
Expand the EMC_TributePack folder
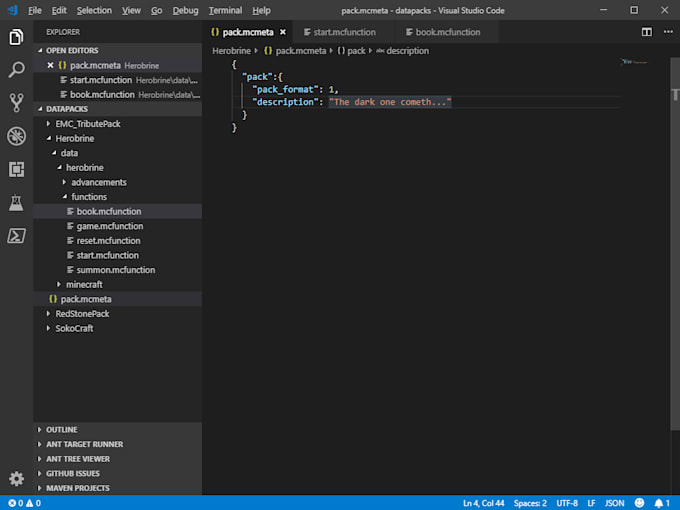point(88,124)
